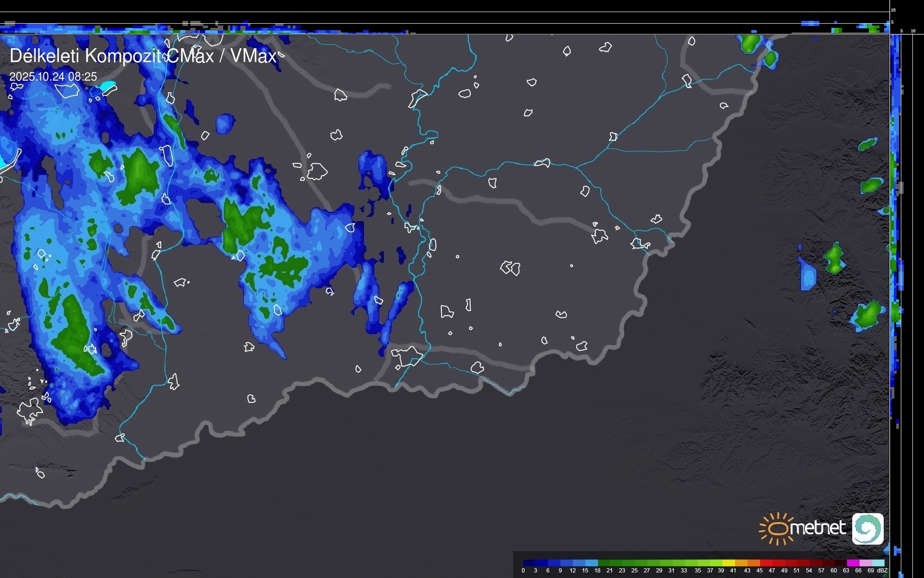Click the bright red swatch at 45 dBZ
This screenshot has width=924, height=578.
766,563
